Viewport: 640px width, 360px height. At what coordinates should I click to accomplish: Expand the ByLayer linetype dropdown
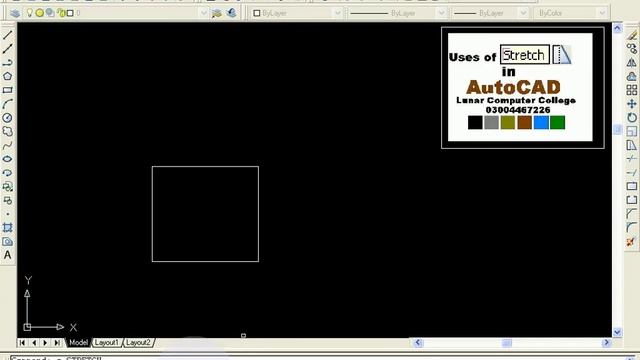(441, 13)
